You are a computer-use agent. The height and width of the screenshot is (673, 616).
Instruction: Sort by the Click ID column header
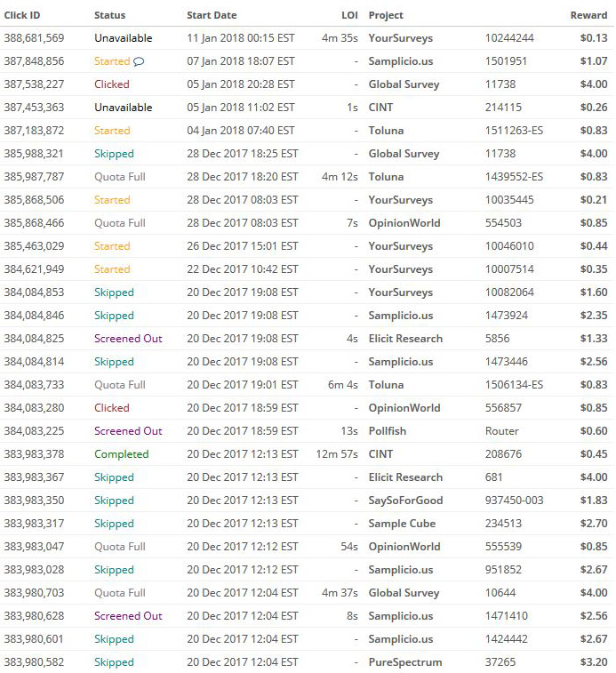click(22, 15)
